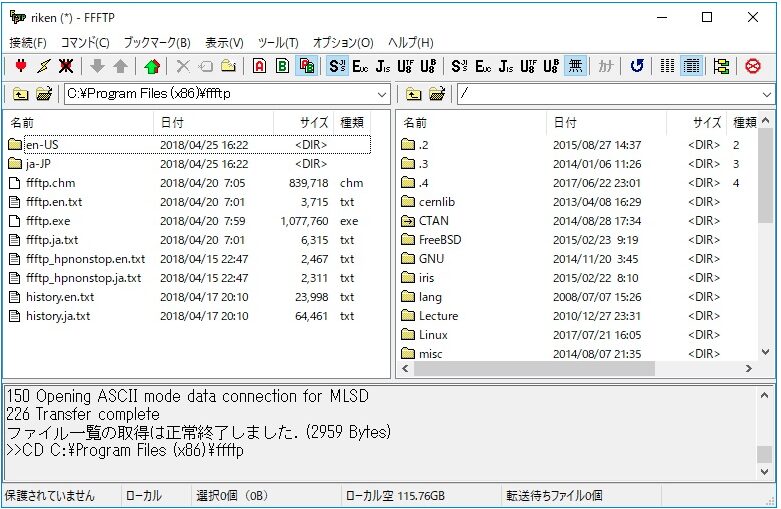Sort local list by サイズ header
Image resolution: width=781 pixels, height=509 pixels.
pyautogui.click(x=303, y=123)
